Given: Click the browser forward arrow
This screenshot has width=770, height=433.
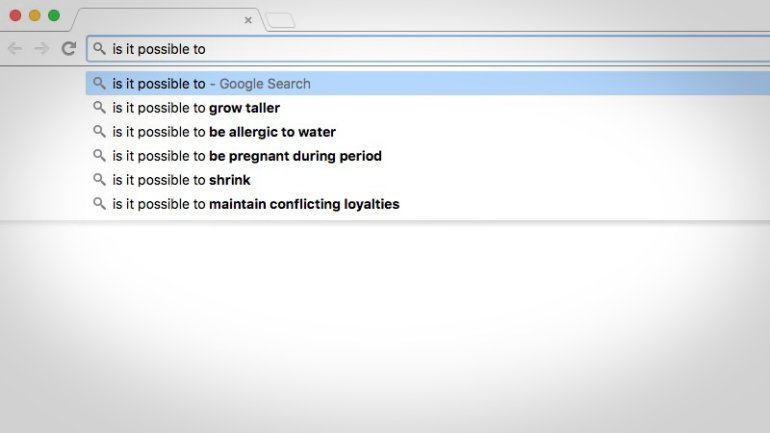Looking at the screenshot, I should [x=42, y=48].
